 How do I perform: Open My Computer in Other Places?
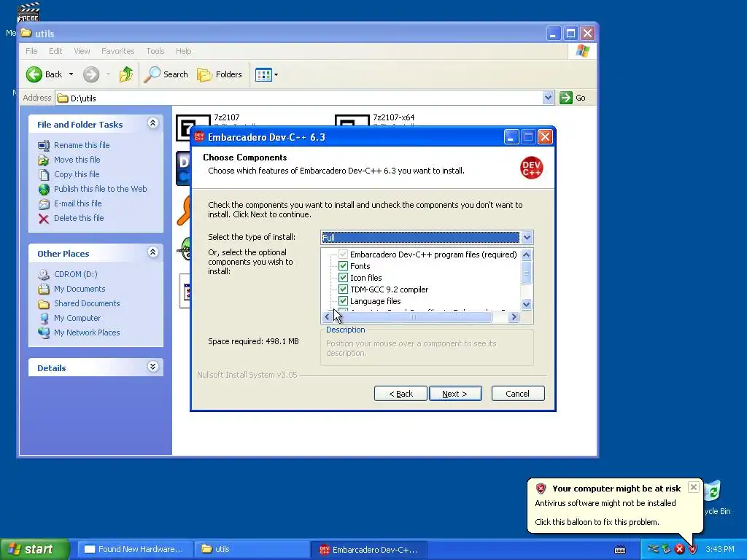tap(77, 318)
